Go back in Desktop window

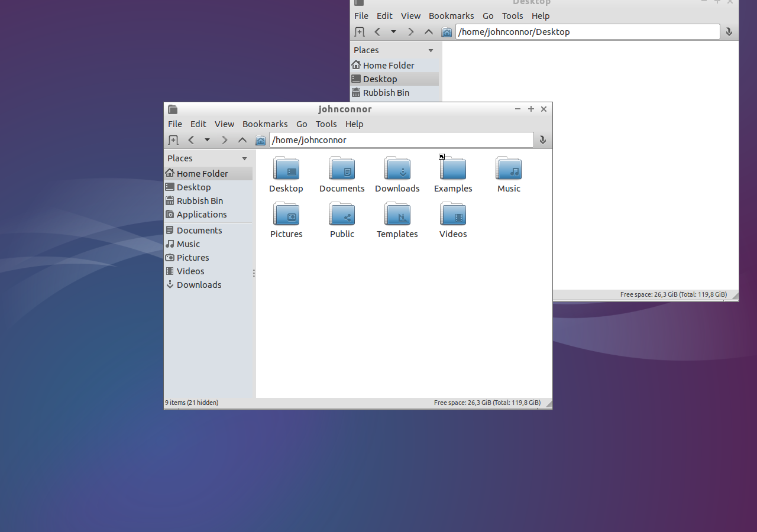[377, 32]
